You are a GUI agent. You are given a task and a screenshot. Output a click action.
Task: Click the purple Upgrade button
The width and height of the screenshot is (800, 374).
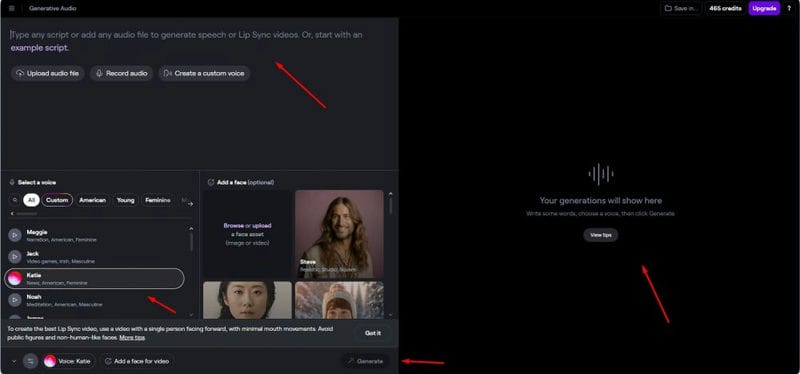point(764,8)
